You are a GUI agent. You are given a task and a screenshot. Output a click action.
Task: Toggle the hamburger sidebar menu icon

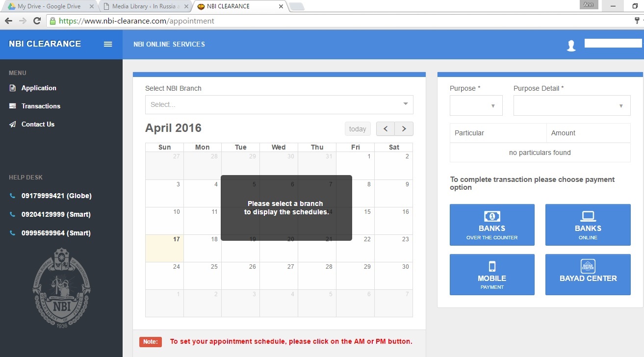(108, 44)
